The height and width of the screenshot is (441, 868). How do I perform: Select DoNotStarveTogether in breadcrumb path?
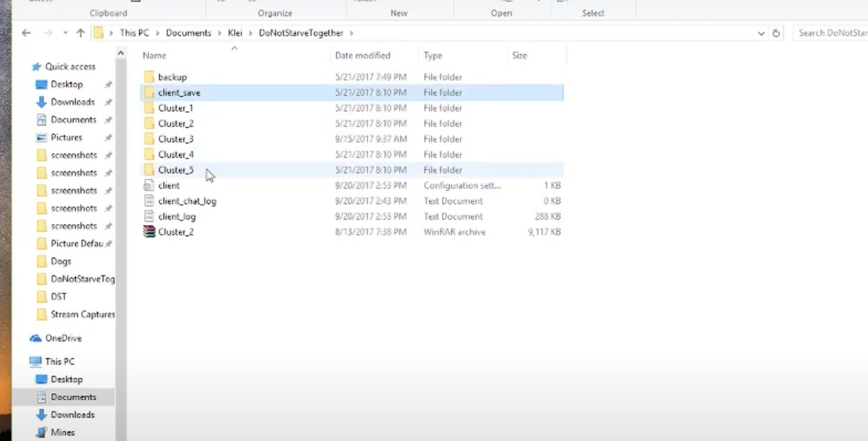[301, 33]
